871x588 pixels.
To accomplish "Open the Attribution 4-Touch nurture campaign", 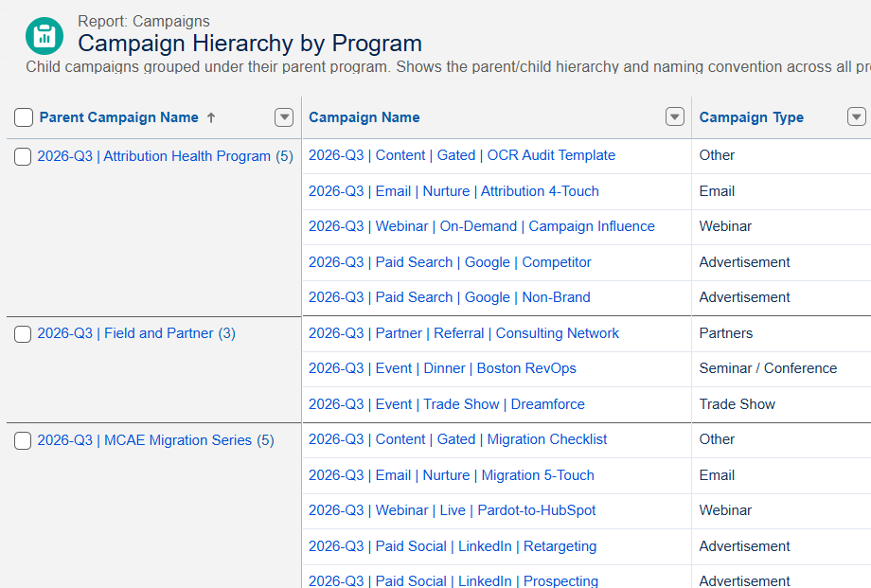I will click(x=453, y=191).
